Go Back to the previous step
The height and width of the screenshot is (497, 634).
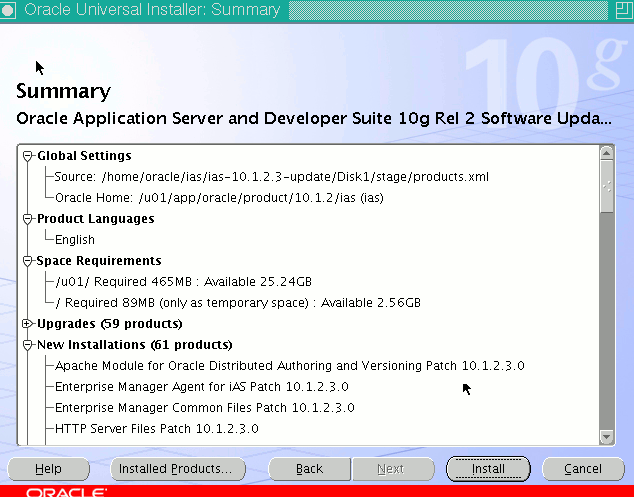click(309, 469)
